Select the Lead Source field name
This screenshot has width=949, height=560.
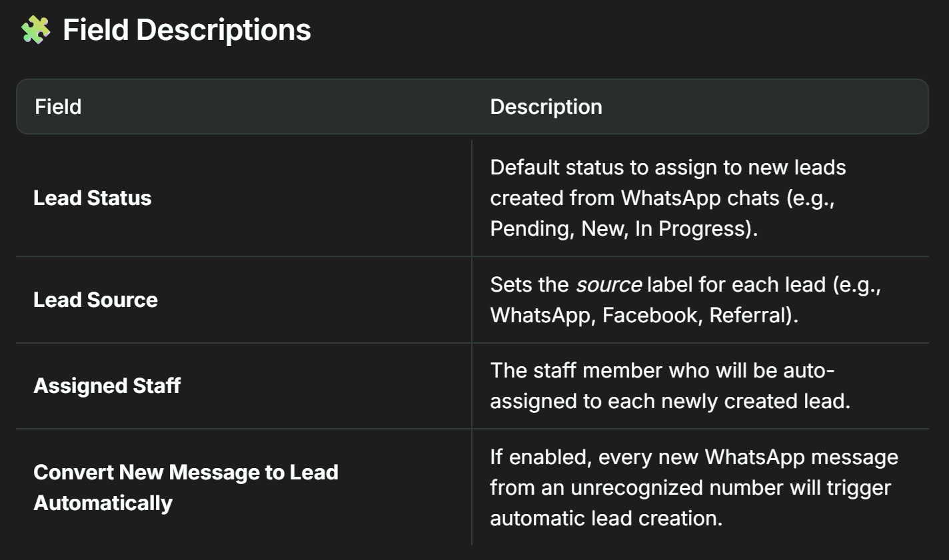coord(95,300)
